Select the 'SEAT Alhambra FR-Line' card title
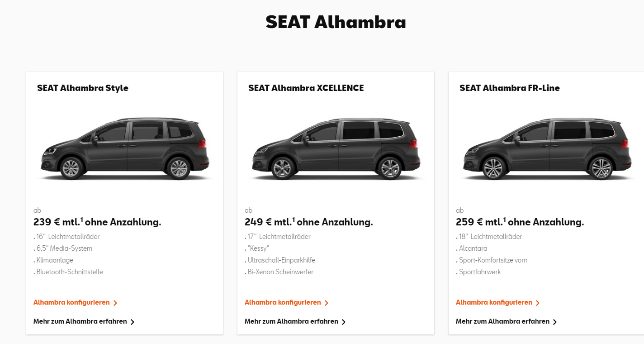The height and width of the screenshot is (344, 644). (510, 88)
